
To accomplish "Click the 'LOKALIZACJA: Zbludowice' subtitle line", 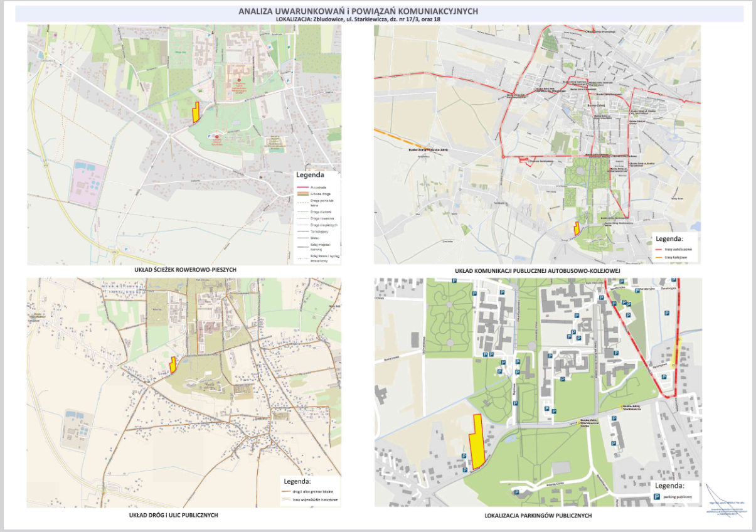I will coord(358,19).
